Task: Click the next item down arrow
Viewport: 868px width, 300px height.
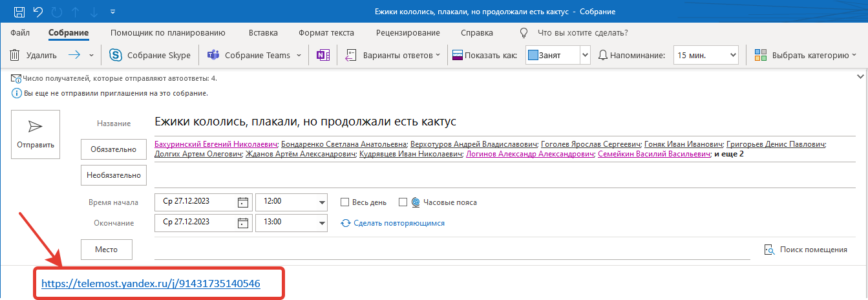Action: 95,12
